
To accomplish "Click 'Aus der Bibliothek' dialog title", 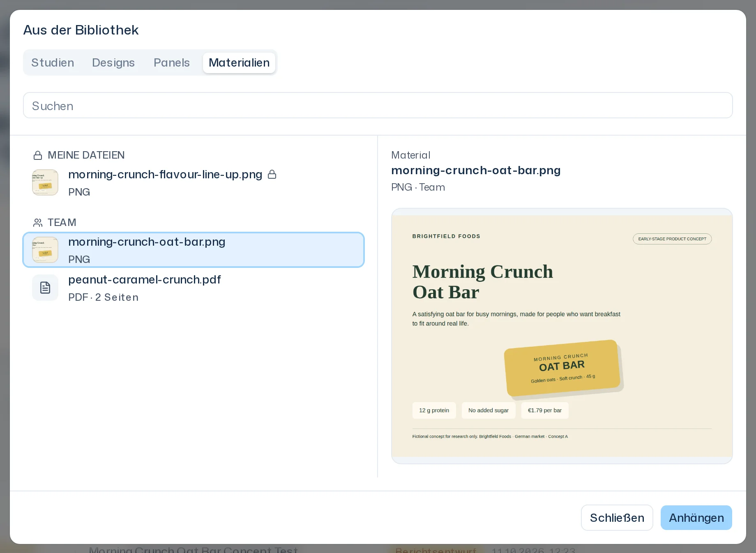I will point(81,30).
